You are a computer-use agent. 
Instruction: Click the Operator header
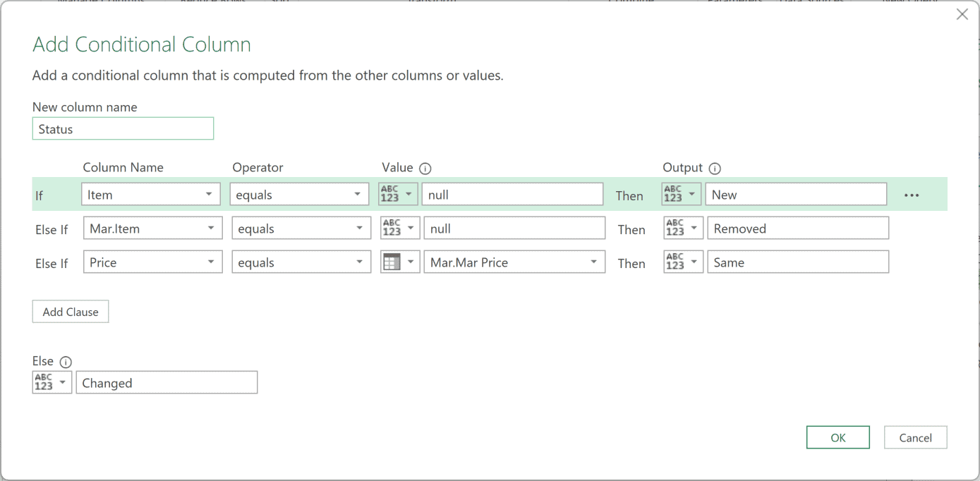(x=258, y=168)
